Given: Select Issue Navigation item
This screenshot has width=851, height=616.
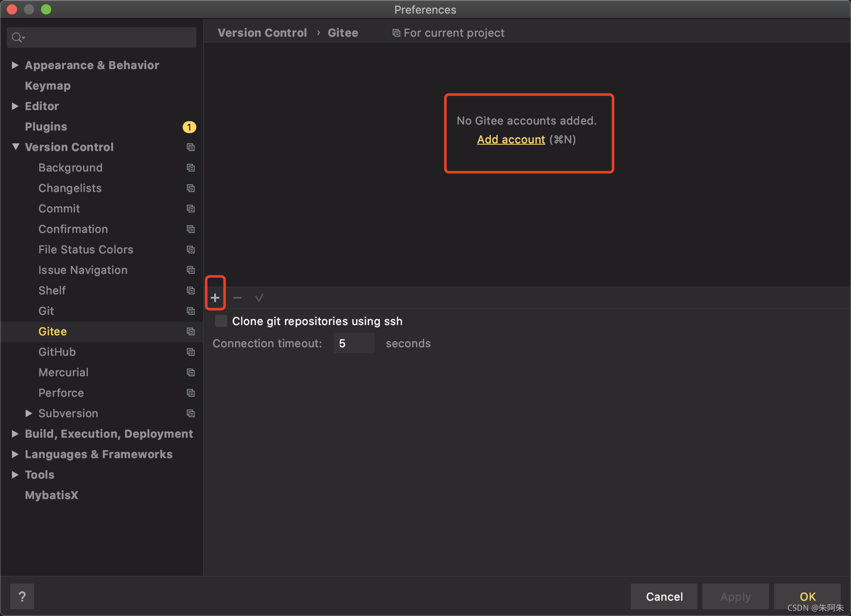Looking at the screenshot, I should [x=83, y=270].
